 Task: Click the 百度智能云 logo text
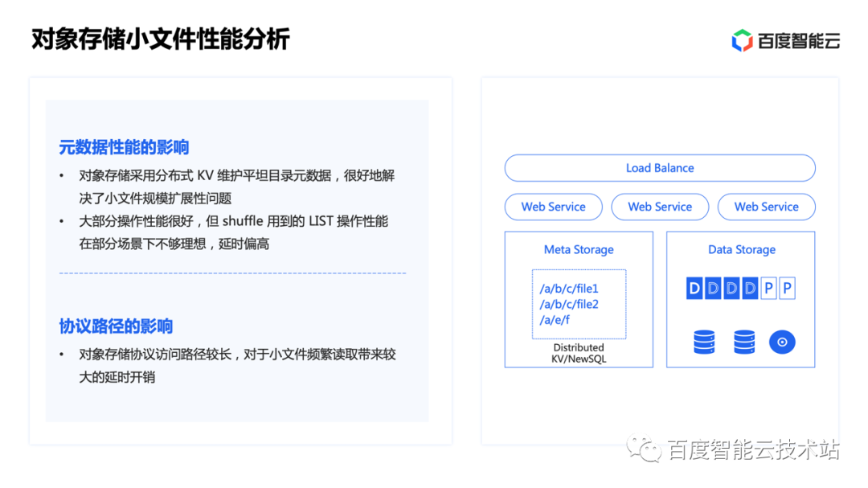click(x=799, y=41)
